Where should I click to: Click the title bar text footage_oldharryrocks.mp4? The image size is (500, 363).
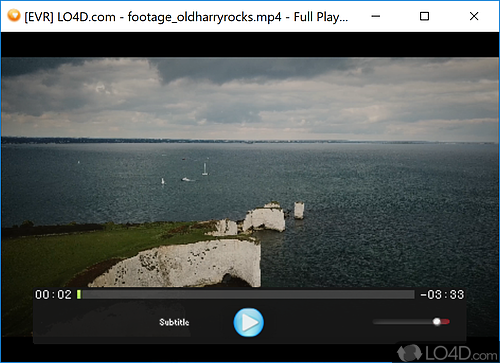point(204,17)
